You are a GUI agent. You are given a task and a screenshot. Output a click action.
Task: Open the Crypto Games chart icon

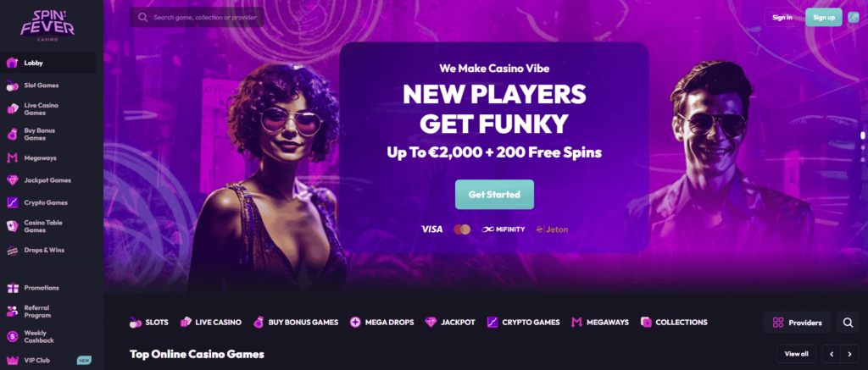[12, 202]
